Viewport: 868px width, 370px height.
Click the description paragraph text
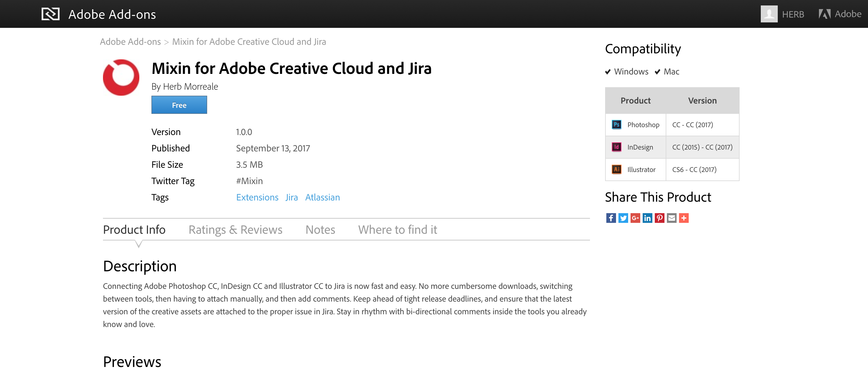tap(345, 305)
